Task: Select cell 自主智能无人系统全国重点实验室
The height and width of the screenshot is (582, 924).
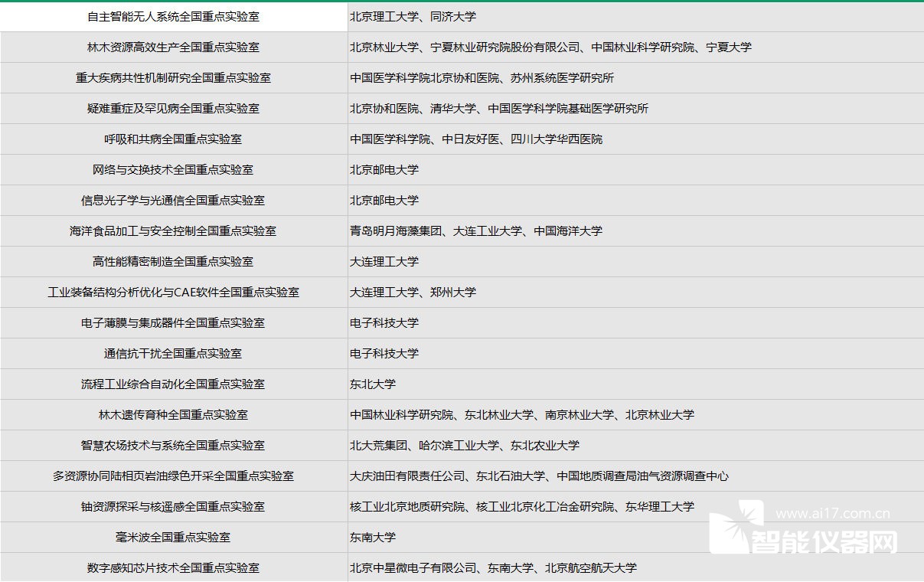Action: tap(174, 16)
